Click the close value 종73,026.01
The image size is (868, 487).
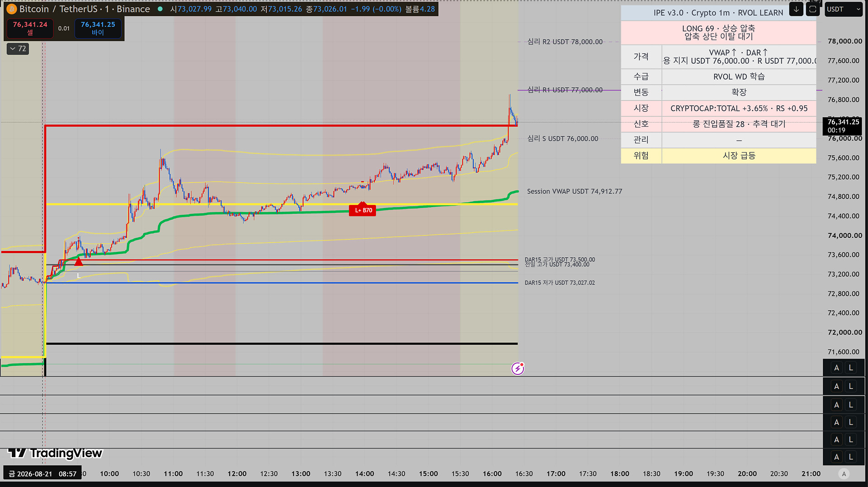click(x=326, y=9)
